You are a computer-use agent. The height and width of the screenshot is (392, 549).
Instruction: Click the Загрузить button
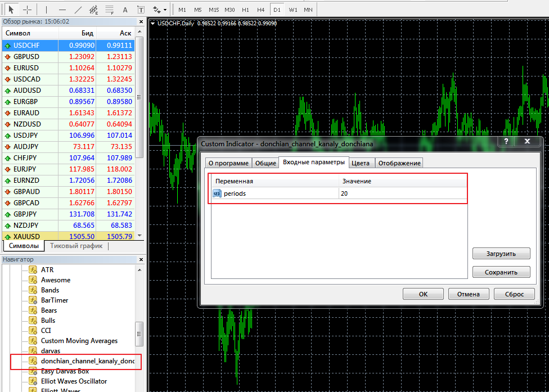coord(501,254)
